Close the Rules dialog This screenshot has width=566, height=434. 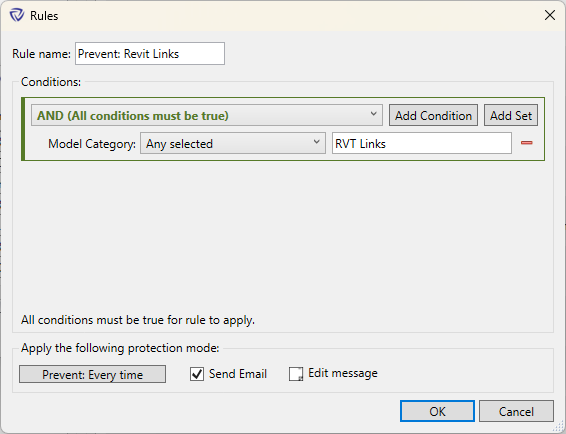coord(550,15)
